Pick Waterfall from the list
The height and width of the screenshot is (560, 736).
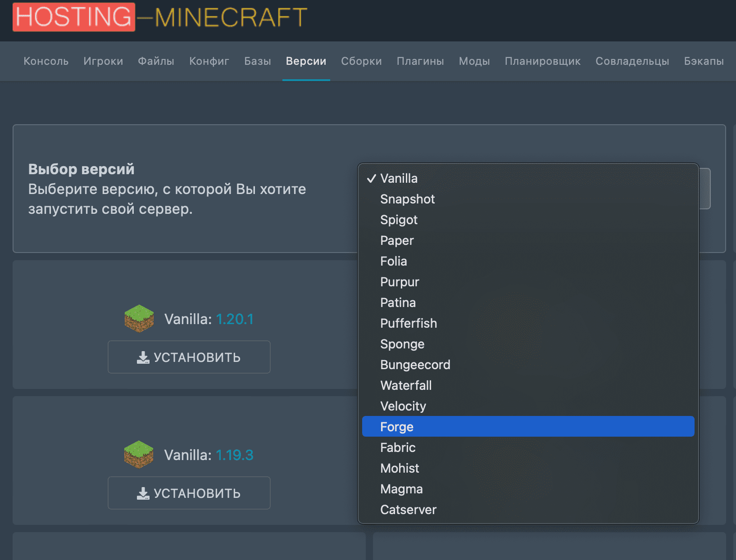[528, 385]
